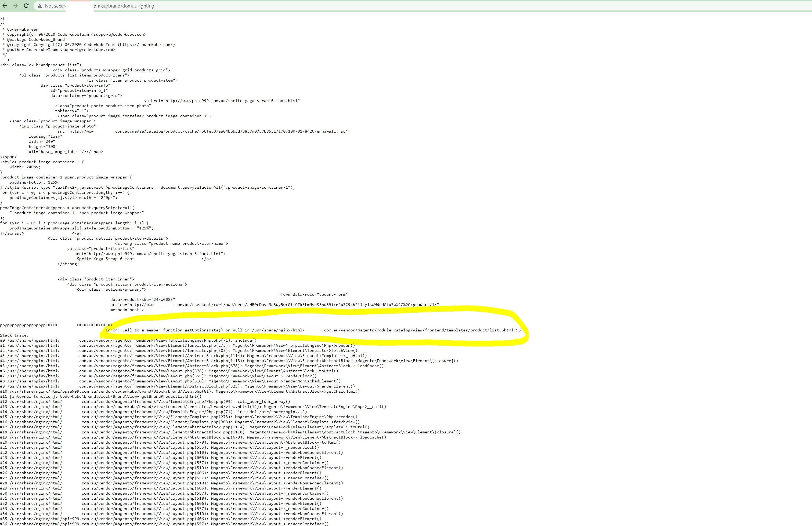Screen dimensions: 812x526
Task: Click the browser Forward arrow
Action: pos(15,6)
